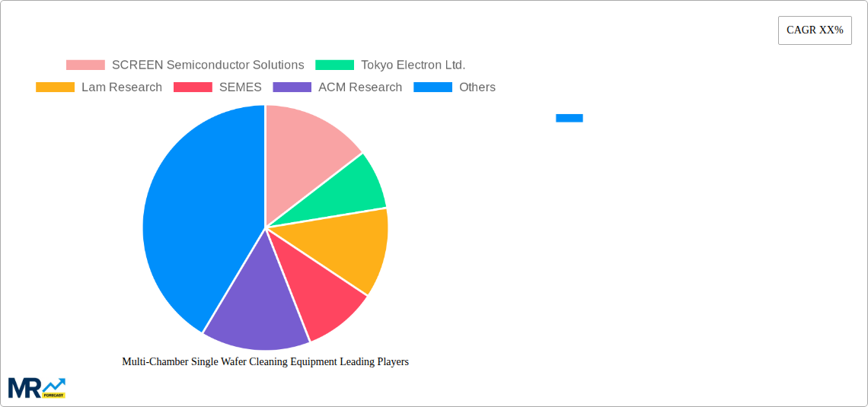The image size is (868, 407).
Task: Select the 'SCREEN Semiconductor Solutions' legend label
Action: point(208,65)
